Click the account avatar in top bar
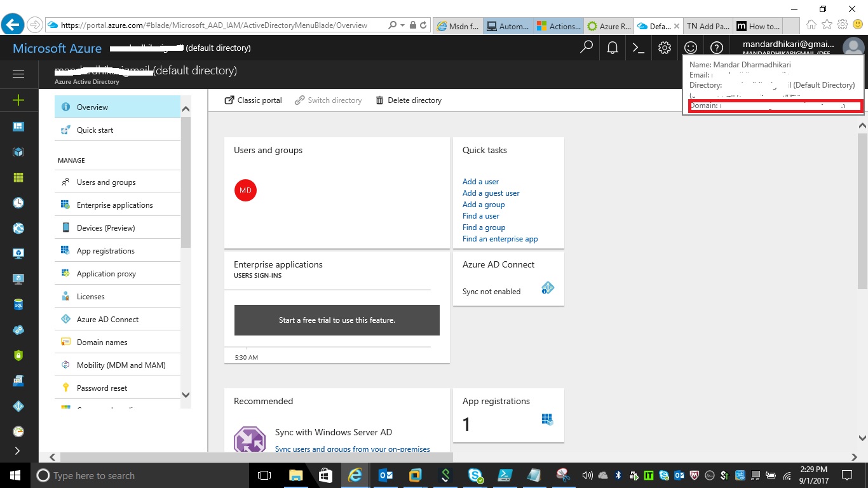This screenshot has width=868, height=488. [853, 47]
